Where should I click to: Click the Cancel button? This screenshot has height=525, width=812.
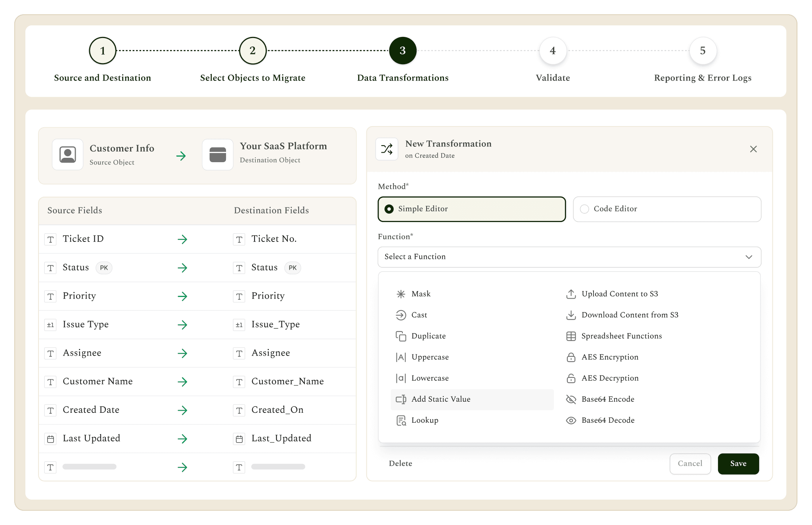coord(690,464)
